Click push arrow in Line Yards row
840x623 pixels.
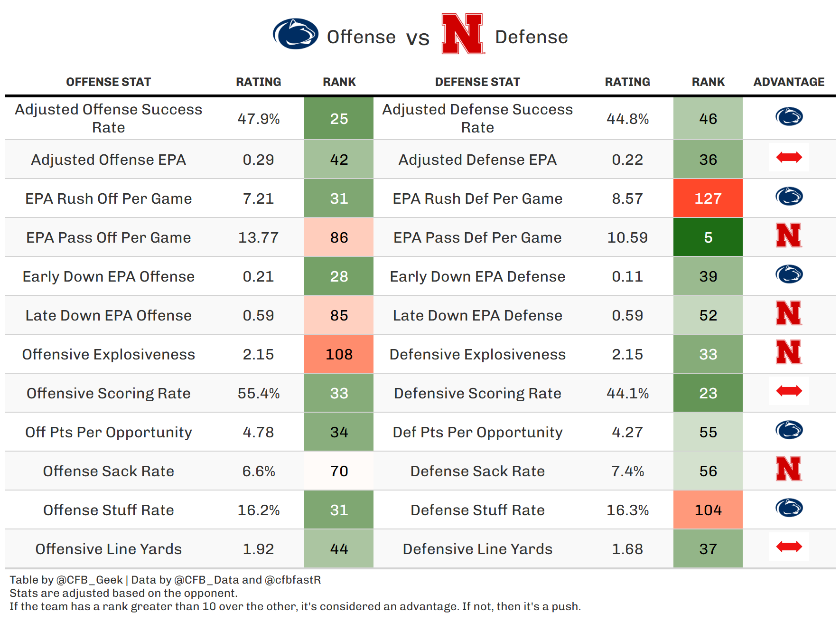pyautogui.click(x=789, y=547)
